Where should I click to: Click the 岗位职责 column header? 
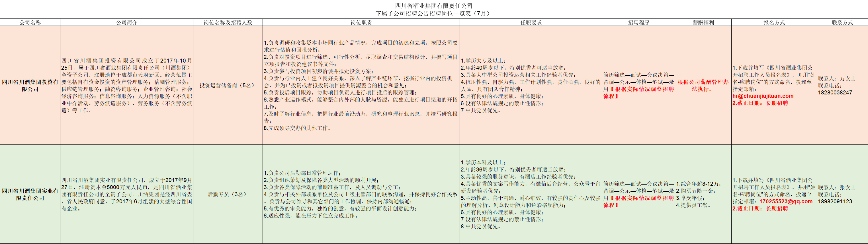pyautogui.click(x=361, y=22)
